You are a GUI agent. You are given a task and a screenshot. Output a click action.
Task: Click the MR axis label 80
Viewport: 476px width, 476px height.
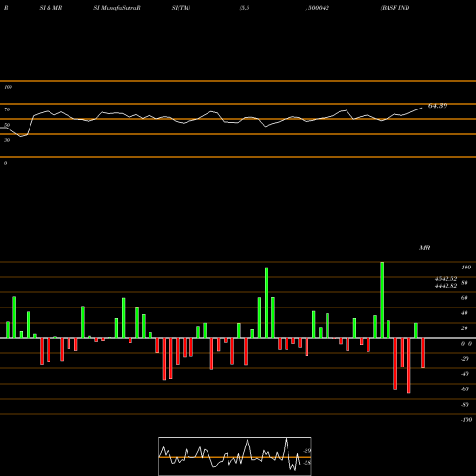click(x=465, y=283)
